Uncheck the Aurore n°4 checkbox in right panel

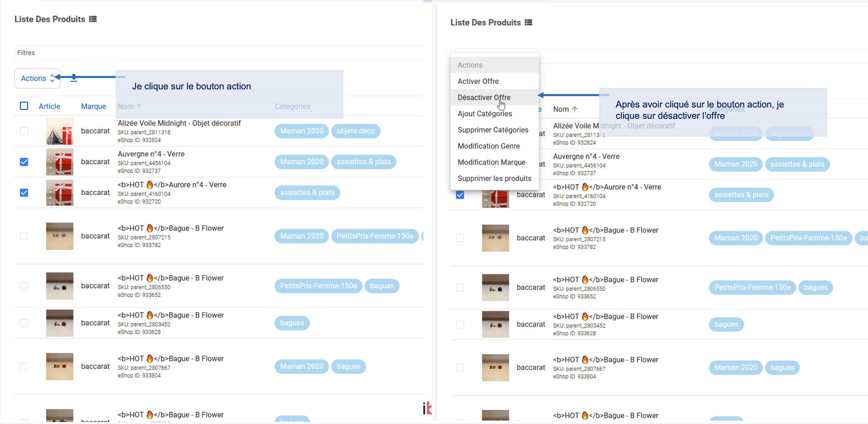pos(460,195)
